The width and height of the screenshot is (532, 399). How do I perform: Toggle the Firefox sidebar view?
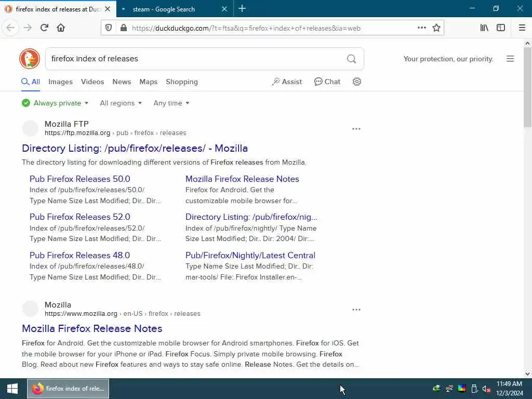tap(501, 28)
